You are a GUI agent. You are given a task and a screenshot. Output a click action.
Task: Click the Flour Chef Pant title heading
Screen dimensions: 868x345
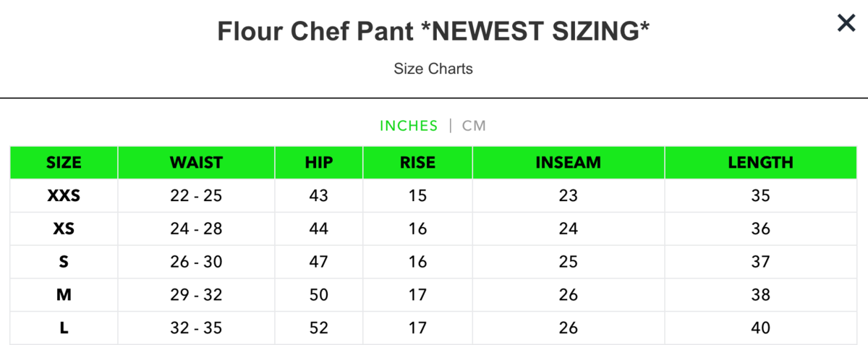[x=433, y=31]
